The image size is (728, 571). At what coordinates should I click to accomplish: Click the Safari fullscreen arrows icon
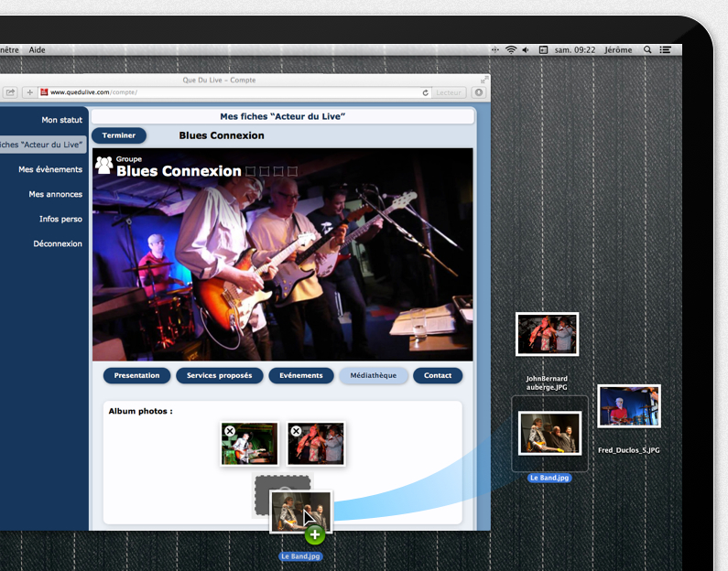(484, 80)
